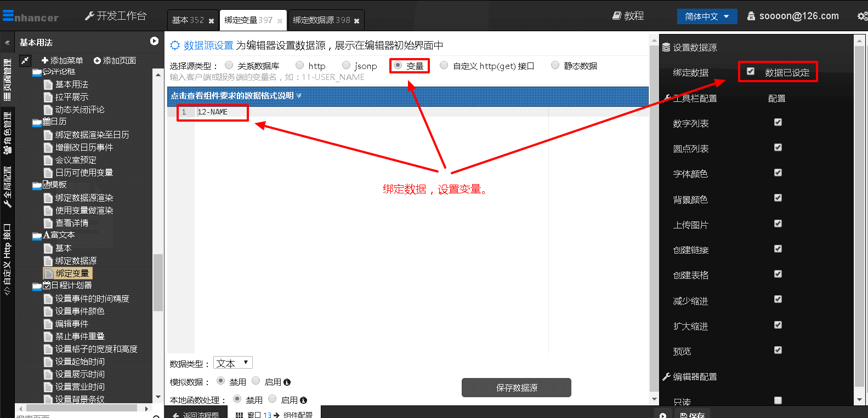Image resolution: width=868 pixels, height=418 pixels.
Task: Click the document icon of 绑定变量 tree row
Action: pyautogui.click(x=48, y=273)
